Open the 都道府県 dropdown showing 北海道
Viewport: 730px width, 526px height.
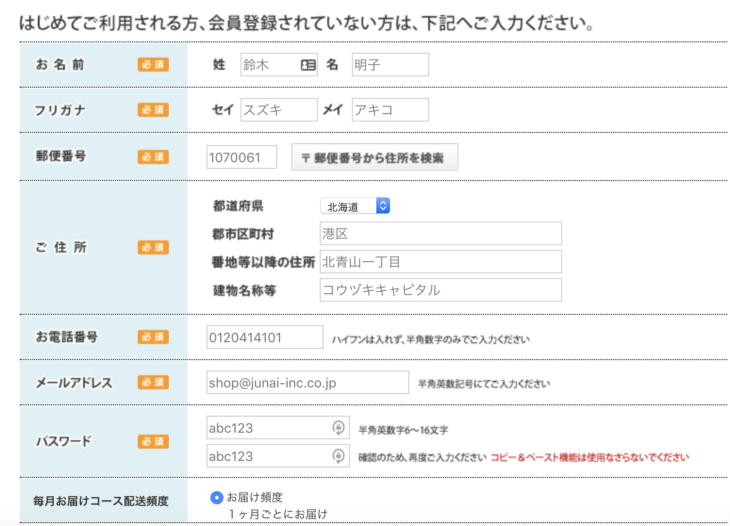tap(355, 206)
